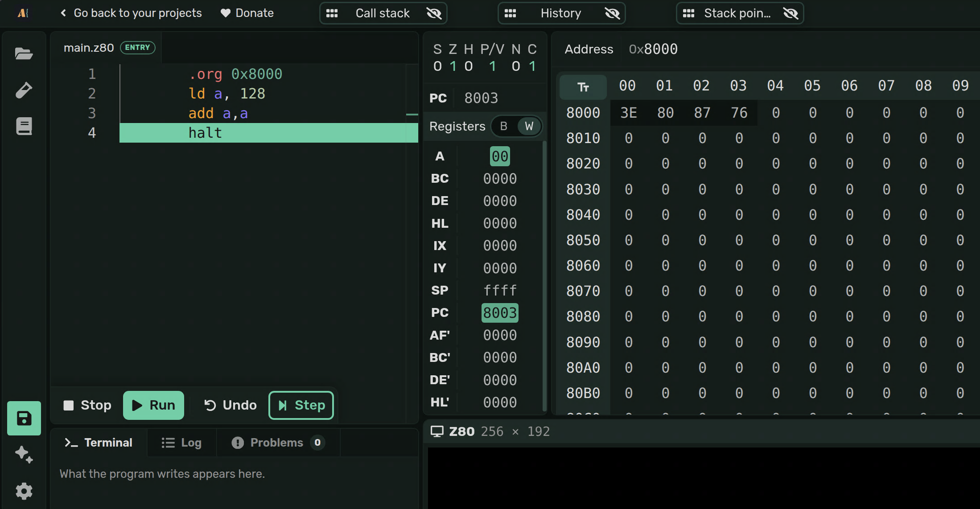The width and height of the screenshot is (980, 509).
Task: Click memory cell 76 at row 8000
Action: click(x=739, y=113)
